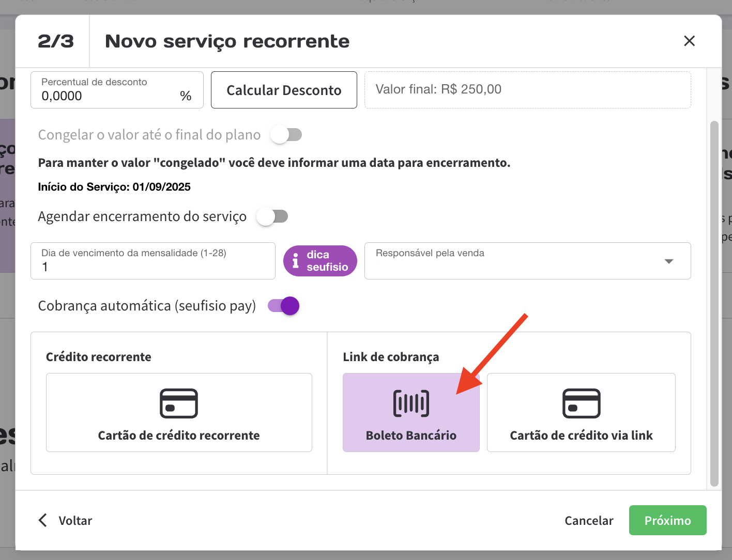Choose Cartão de crédito recorrente option
Screen dimensions: 732x560
[x=179, y=412]
